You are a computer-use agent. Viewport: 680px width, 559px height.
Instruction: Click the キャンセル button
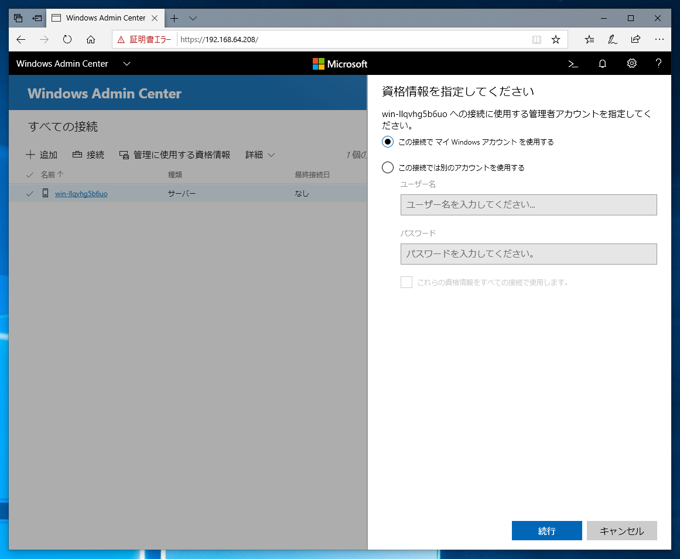(x=621, y=530)
